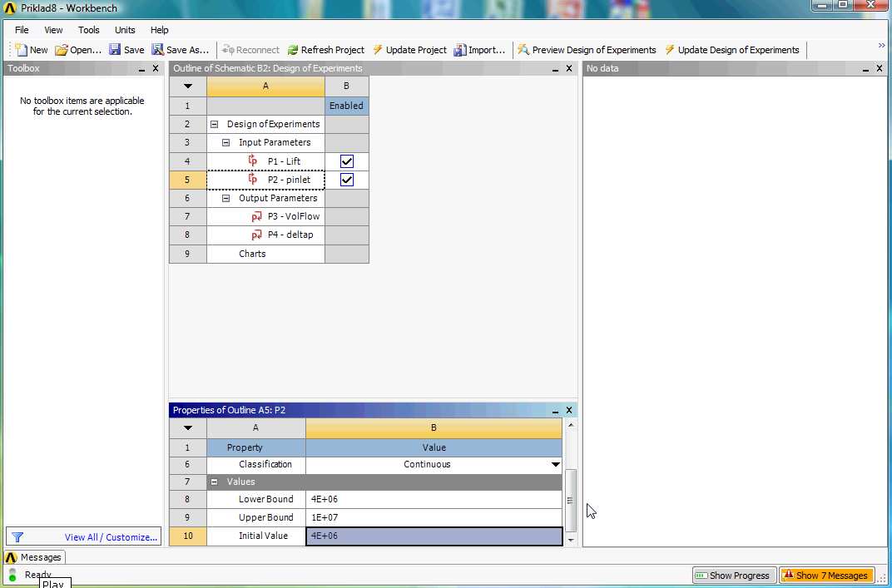Viewport: 892px width, 588px height.
Task: Click the Save disk icon
Action: [x=115, y=50]
